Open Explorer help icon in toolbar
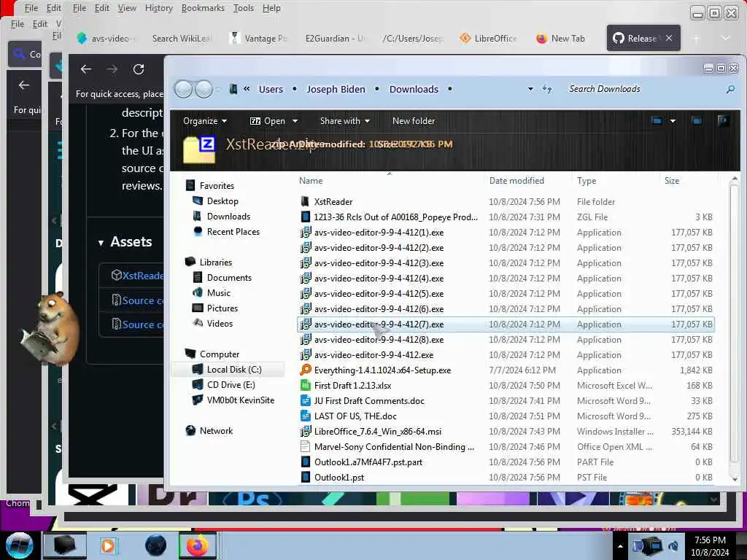Screen dimensions: 747x560 [x=723, y=121]
